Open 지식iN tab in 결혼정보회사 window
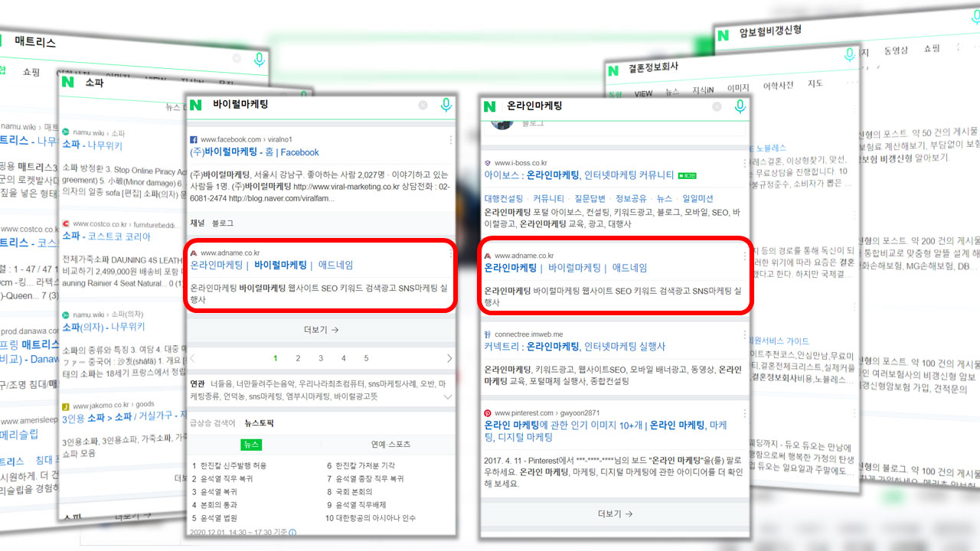This screenshot has width=980, height=551. pyautogui.click(x=703, y=90)
